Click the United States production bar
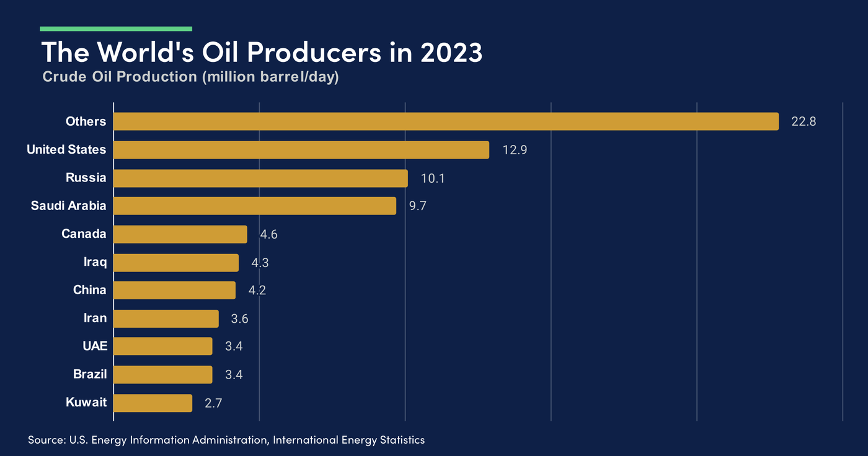Screen dimensions: 868x456 pos(298,149)
